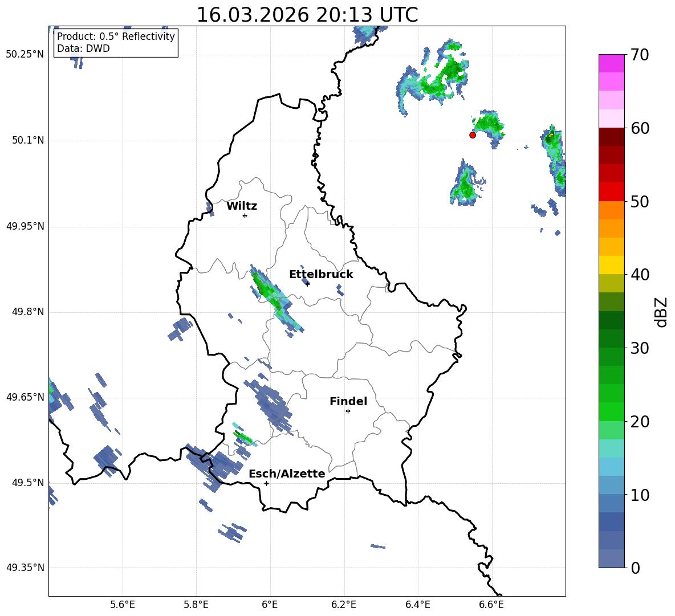Click the Findel city label
The width and height of the screenshot is (675, 616).
[348, 401]
